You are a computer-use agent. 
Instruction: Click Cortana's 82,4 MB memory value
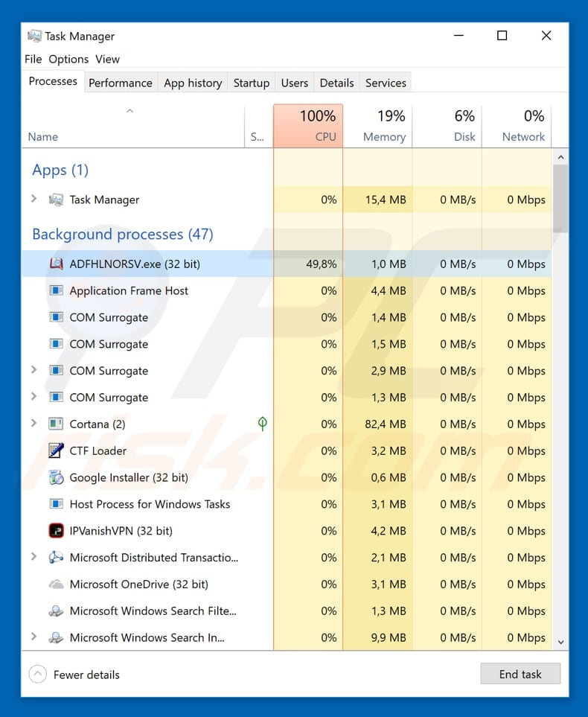point(385,424)
